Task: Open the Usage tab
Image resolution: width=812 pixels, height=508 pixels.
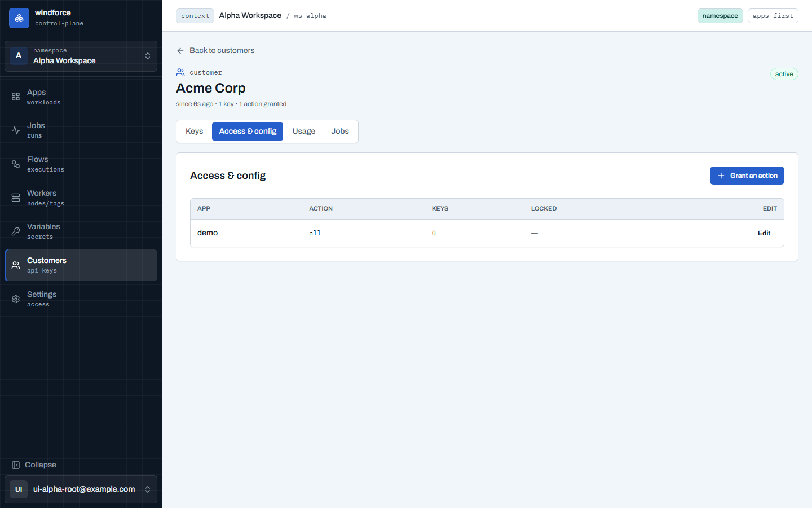Action: pyautogui.click(x=304, y=132)
